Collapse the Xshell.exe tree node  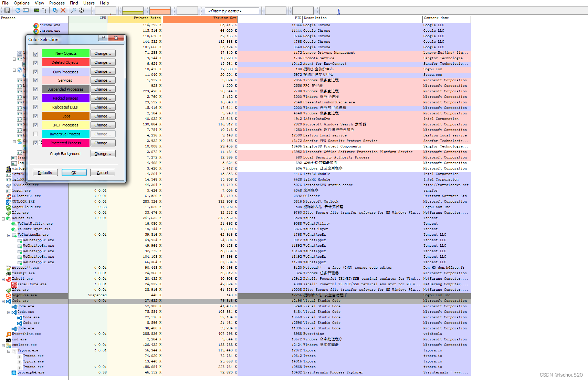pyautogui.click(x=3, y=279)
